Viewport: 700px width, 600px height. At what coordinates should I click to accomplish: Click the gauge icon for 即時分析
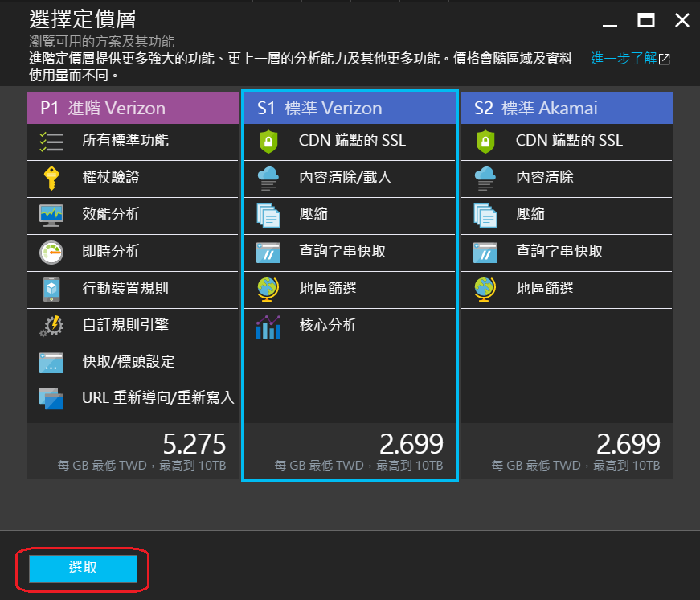click(x=51, y=253)
